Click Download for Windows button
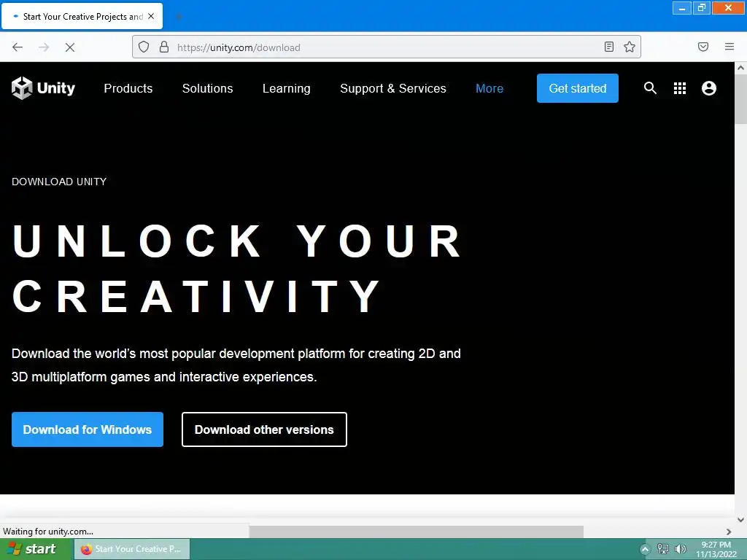Image resolution: width=747 pixels, height=560 pixels. pos(88,429)
